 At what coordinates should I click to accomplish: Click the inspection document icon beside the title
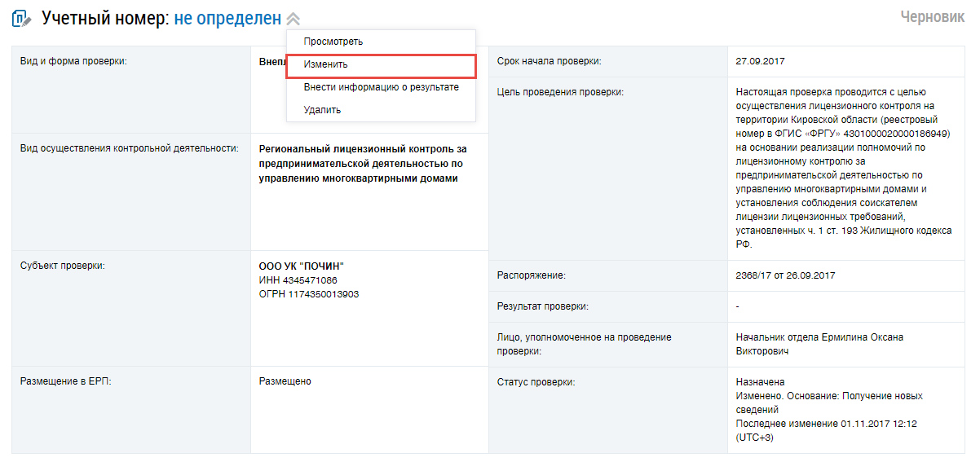tap(22, 18)
